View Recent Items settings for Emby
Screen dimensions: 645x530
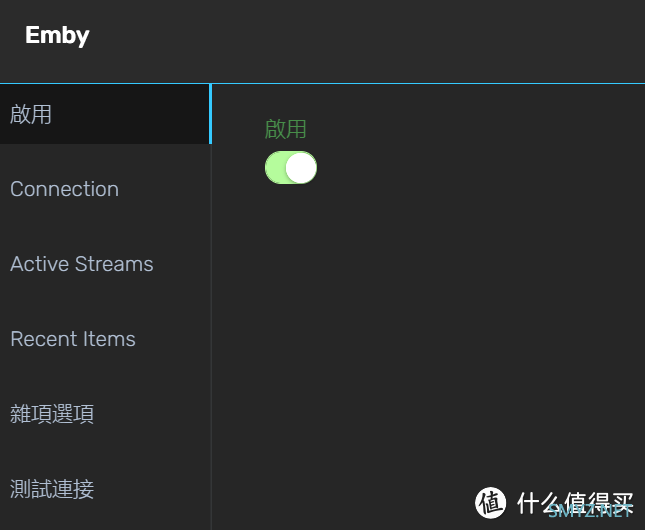click(x=73, y=339)
